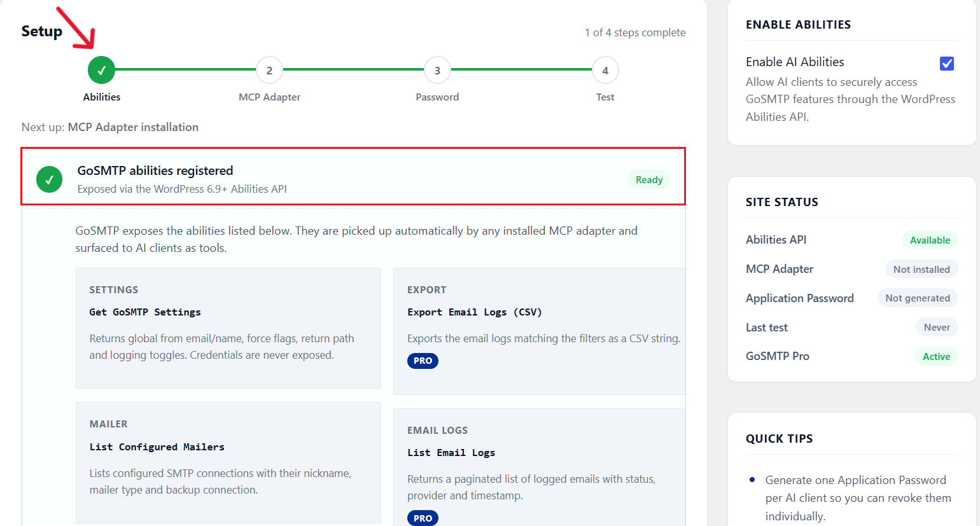Screen dimensions: 980x526
Task: Click the Enable AI Abilities label text
Action: (795, 62)
